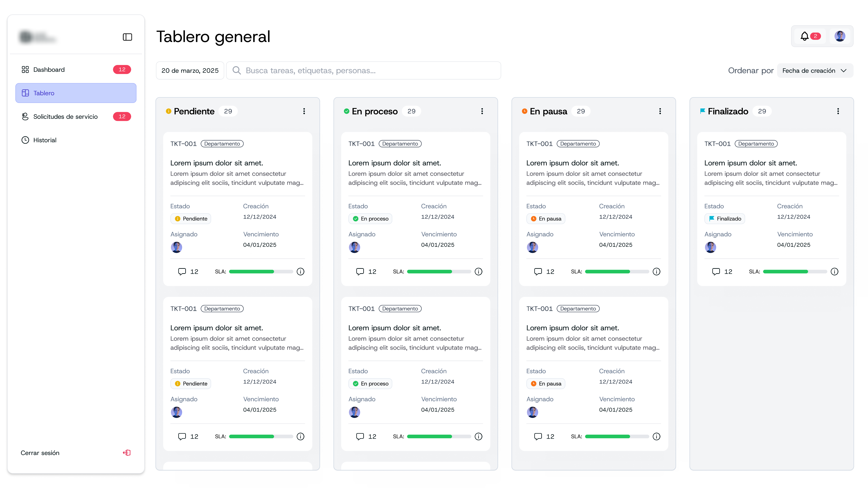The image size is (868, 488).
Task: Click info icon on second En pausa card
Action: [x=656, y=437]
